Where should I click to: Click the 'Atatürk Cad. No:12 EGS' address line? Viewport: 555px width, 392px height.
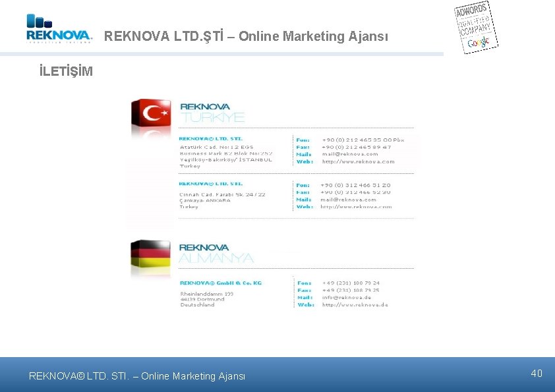[217, 147]
